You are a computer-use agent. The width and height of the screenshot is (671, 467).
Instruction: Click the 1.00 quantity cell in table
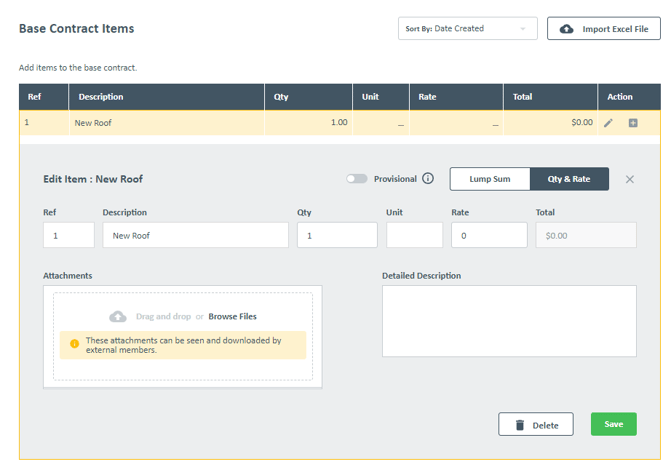(309, 123)
